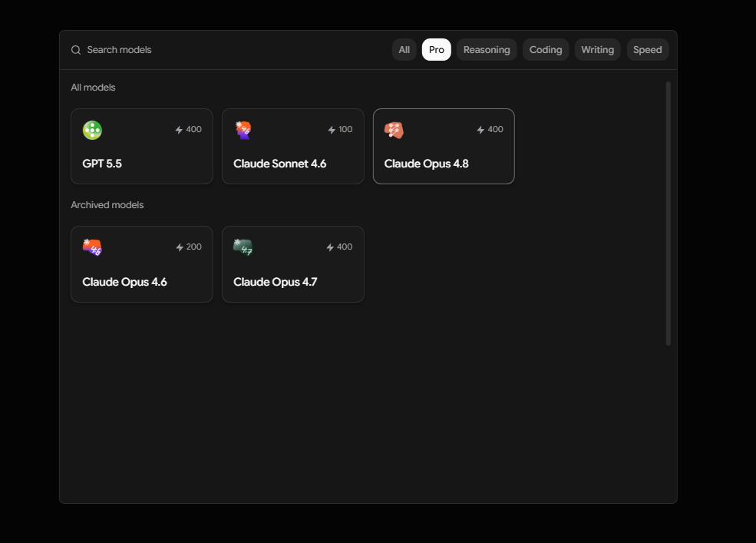Click the 400 cost on the Claude Opus 4.8 card
Image resolution: width=756 pixels, height=543 pixels.
click(495, 129)
